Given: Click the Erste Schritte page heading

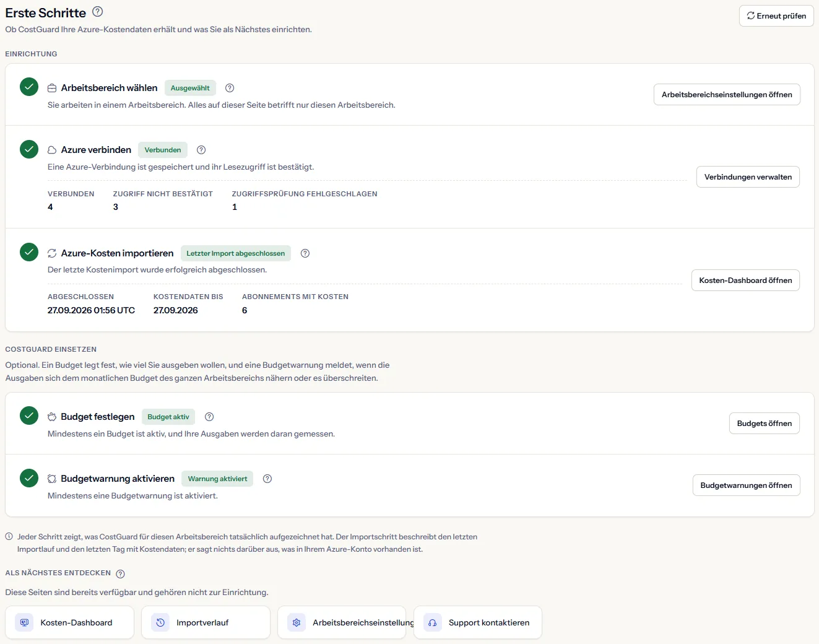Looking at the screenshot, I should [46, 13].
